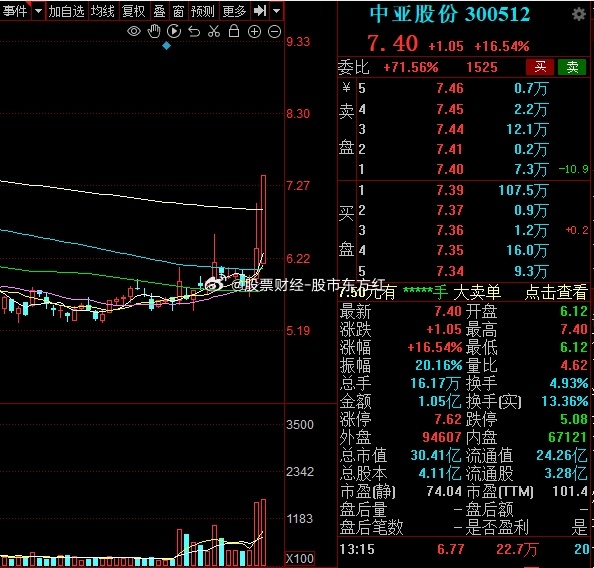
Task: Open settings gear next to stock code
Action: (x=579, y=15)
